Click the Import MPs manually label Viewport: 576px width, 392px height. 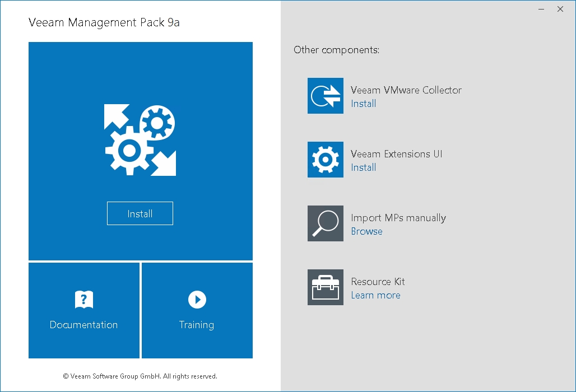click(398, 218)
